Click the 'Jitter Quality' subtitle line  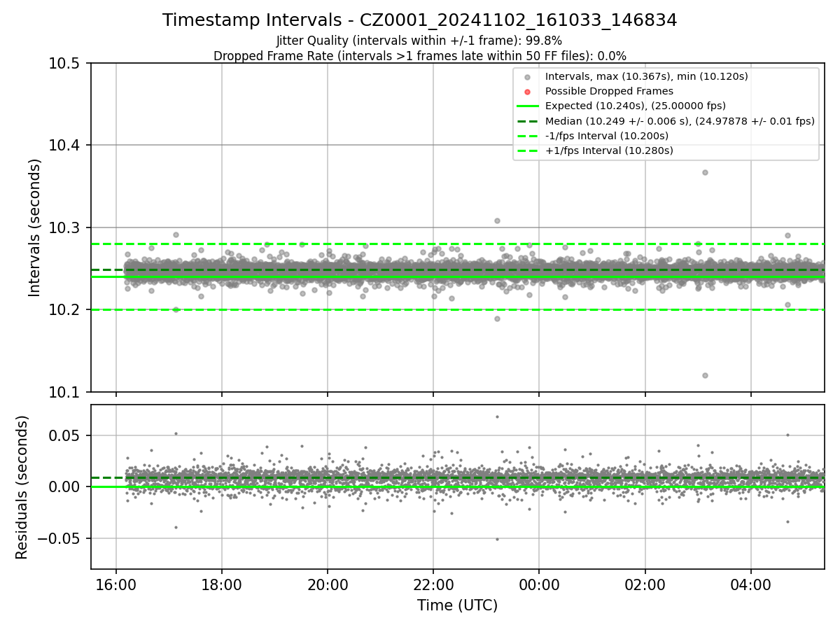pos(419,41)
